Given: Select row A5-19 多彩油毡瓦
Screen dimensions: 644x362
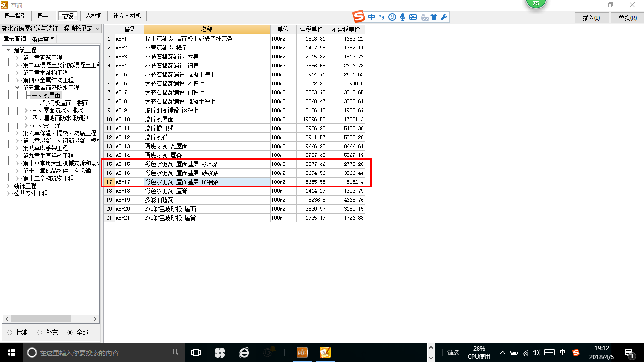Looking at the screenshot, I should point(234,200).
